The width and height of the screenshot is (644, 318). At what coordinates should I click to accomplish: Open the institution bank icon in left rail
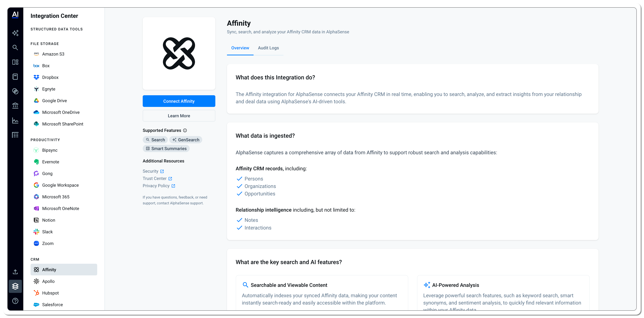pos(15,106)
